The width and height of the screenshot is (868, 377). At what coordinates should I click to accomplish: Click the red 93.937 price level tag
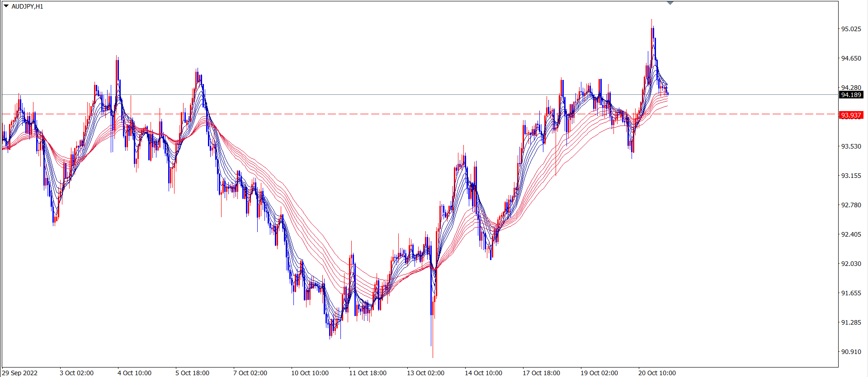pos(851,115)
